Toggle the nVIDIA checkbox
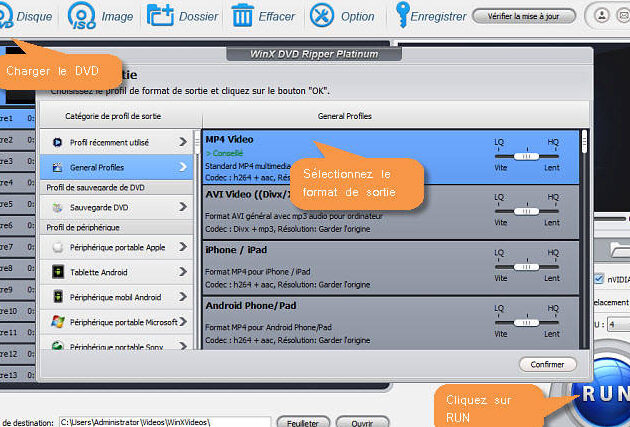Viewport: 630px width, 427px height. point(599,279)
